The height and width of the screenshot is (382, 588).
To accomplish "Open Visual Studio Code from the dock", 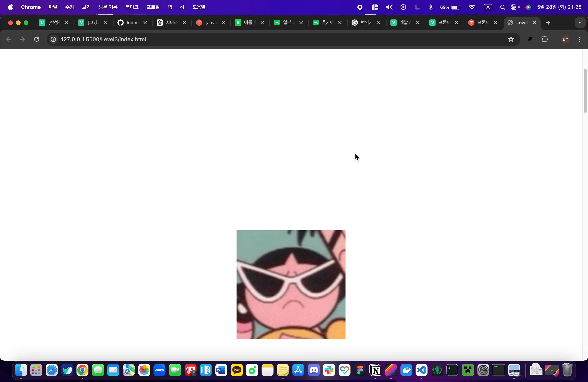I will [422, 370].
